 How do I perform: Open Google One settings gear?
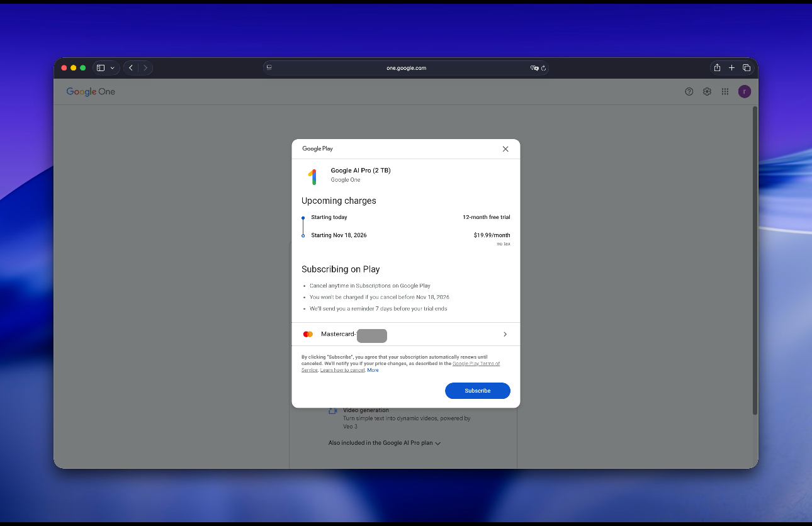point(707,92)
